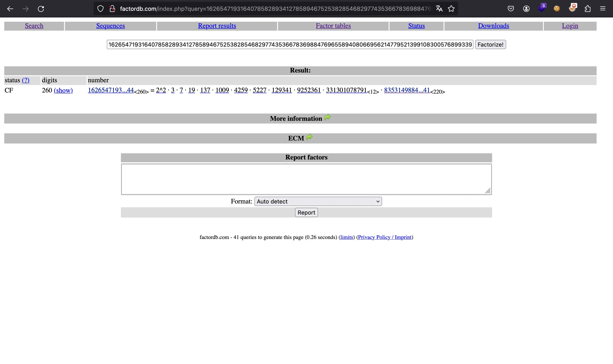Expand the ECM section arrow
This screenshot has height=364, width=613.
click(309, 137)
